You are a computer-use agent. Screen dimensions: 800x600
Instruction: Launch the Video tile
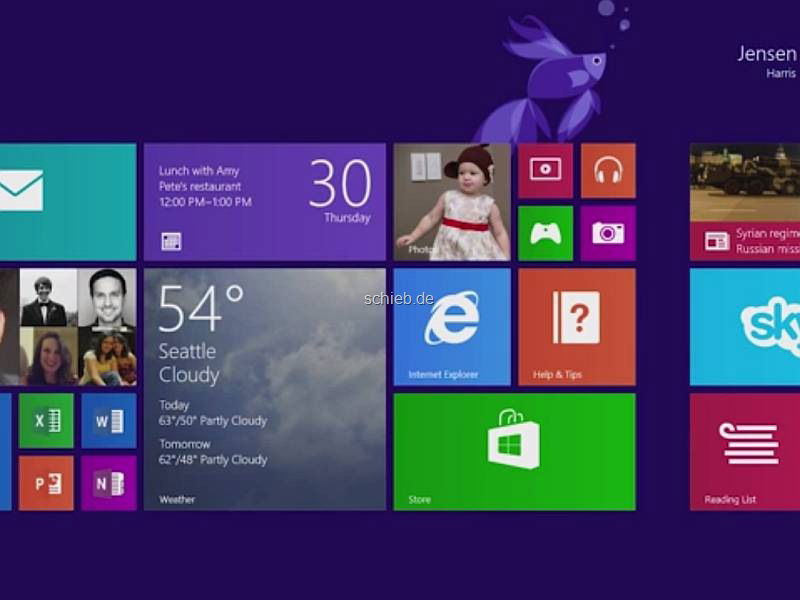coord(545,170)
